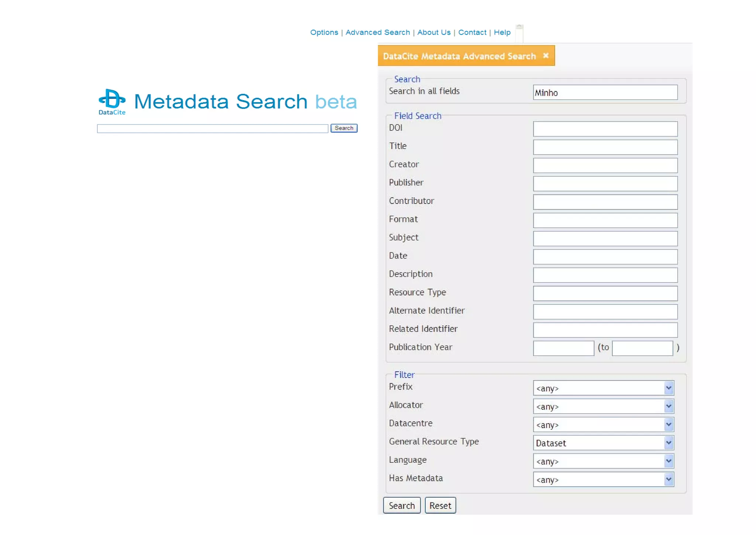Focus the main metadata search box
The height and width of the screenshot is (535, 756).
point(212,129)
